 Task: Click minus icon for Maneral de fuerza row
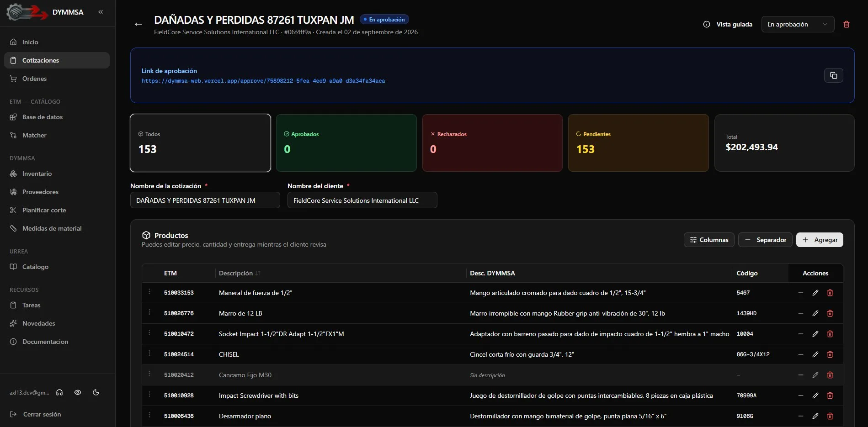pos(800,293)
